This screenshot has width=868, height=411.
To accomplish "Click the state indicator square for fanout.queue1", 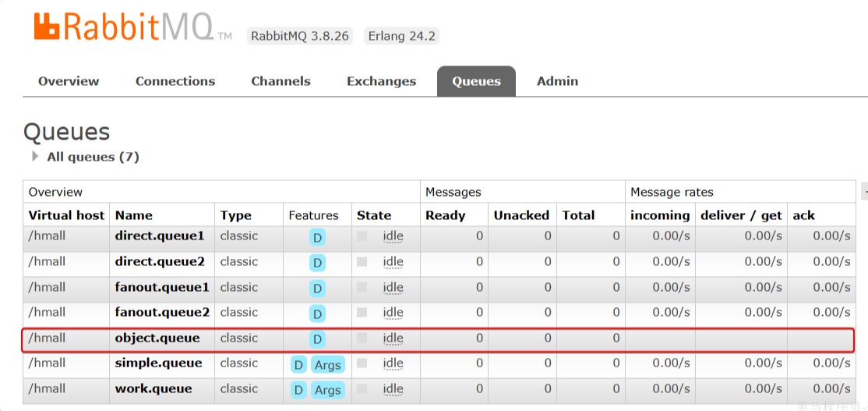I will (362, 287).
